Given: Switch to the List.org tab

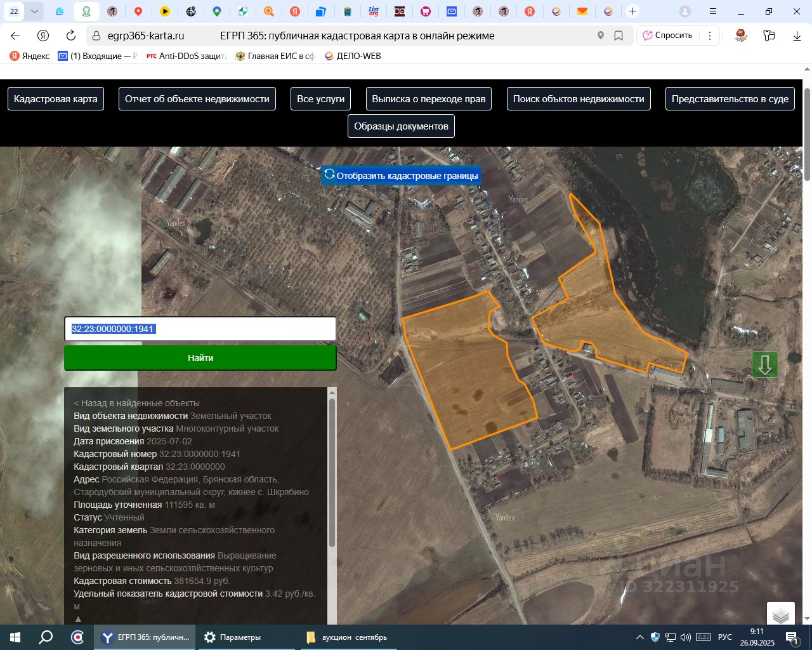Looking at the screenshot, I should pos(374,11).
